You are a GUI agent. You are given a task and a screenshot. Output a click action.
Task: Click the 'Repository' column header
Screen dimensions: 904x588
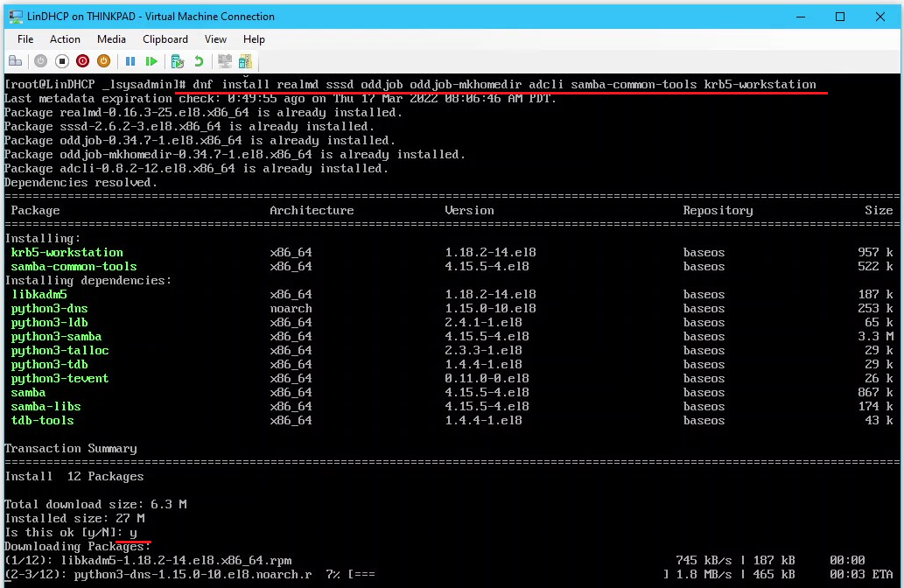(x=718, y=210)
